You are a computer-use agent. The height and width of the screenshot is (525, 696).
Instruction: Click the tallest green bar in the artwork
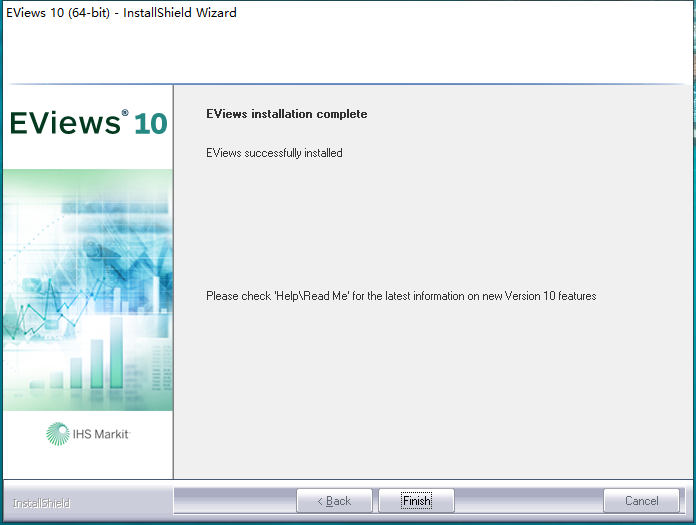(116, 352)
